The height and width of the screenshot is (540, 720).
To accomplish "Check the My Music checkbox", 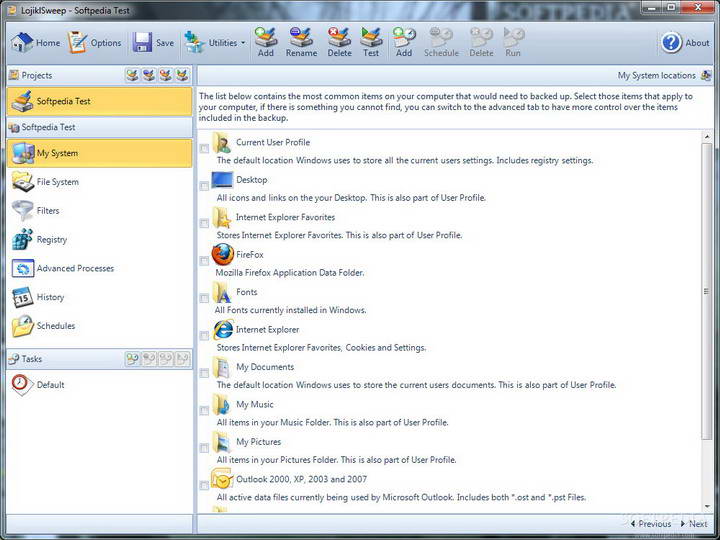I will [x=204, y=411].
